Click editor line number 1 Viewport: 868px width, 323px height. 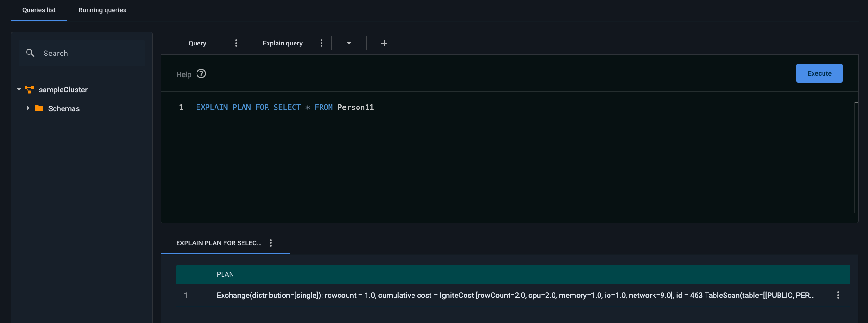181,107
